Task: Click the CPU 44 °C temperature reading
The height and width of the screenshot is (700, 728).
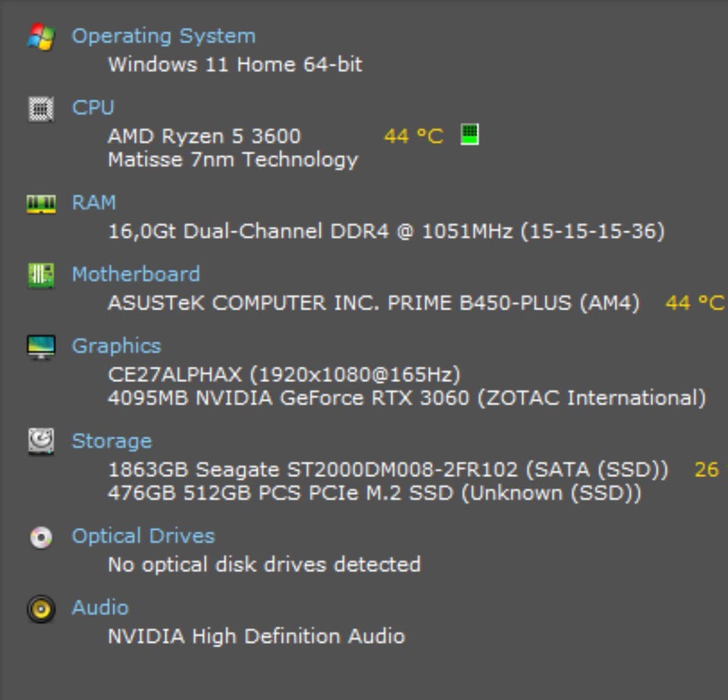Action: tap(413, 137)
